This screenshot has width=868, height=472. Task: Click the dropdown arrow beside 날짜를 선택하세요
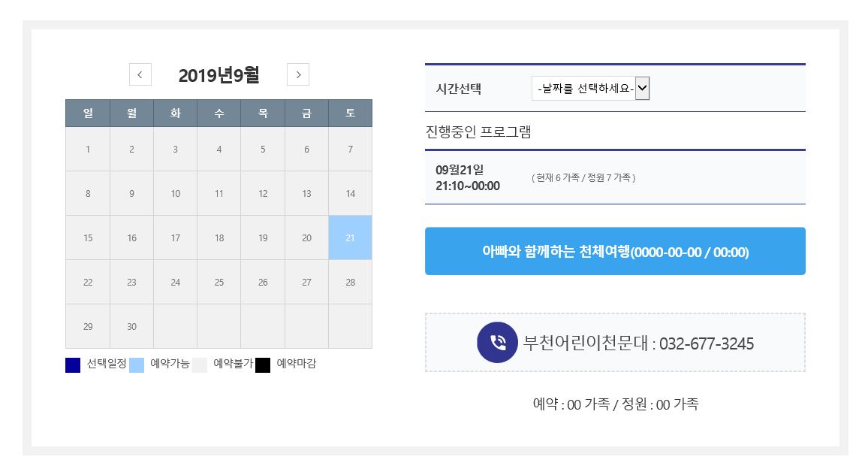642,89
